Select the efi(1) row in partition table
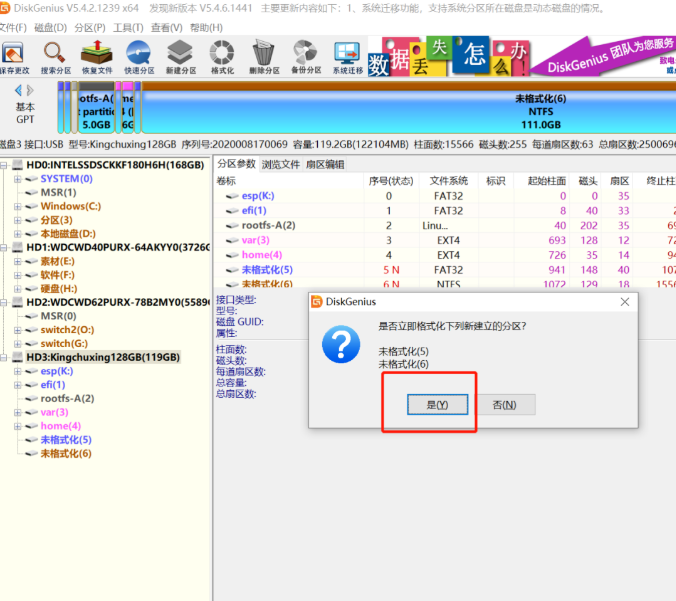Screen dimensions: 676x601 click(444, 210)
